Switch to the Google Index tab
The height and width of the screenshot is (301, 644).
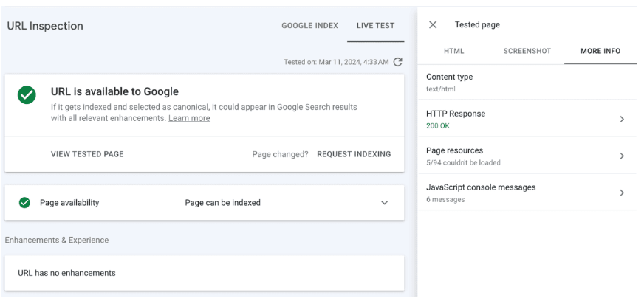[x=309, y=25]
